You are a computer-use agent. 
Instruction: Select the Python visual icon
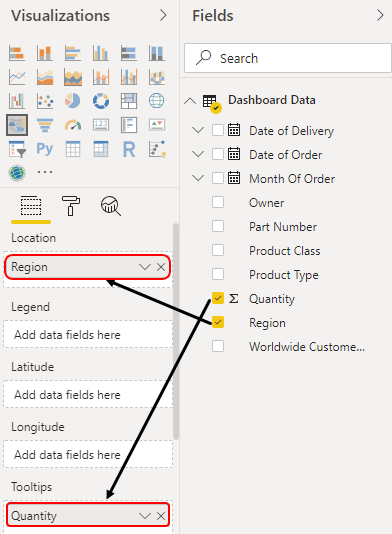click(x=45, y=149)
